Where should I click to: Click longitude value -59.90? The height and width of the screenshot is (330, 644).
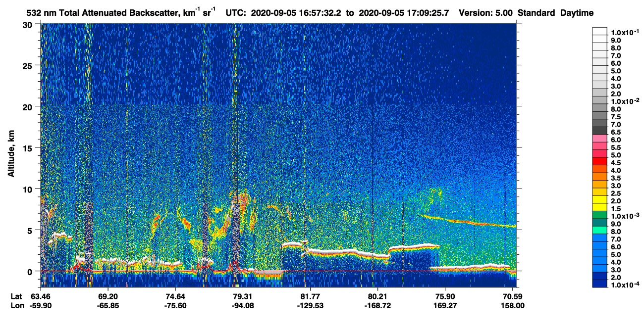(x=40, y=306)
